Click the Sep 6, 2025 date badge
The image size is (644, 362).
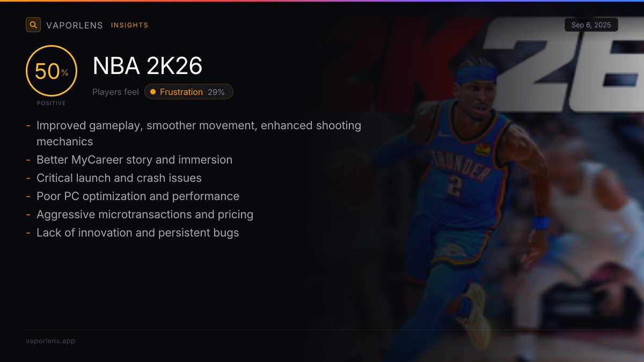[x=591, y=25]
